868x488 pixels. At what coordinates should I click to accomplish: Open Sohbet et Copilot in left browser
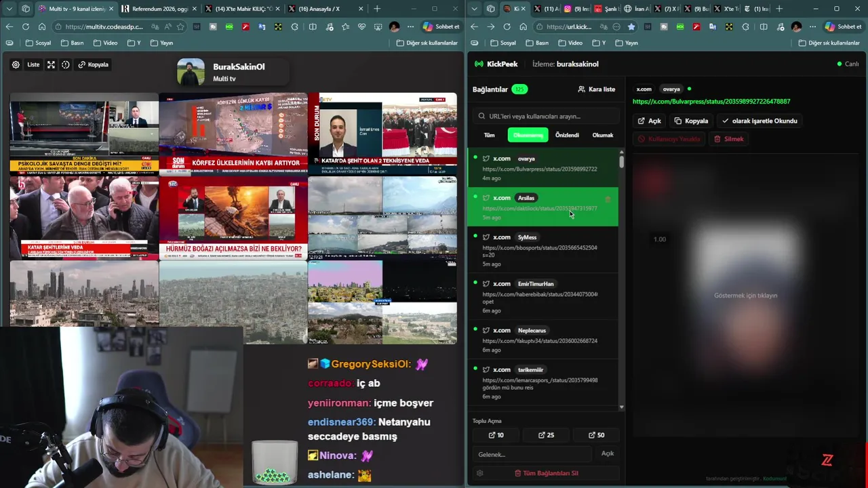point(441,27)
